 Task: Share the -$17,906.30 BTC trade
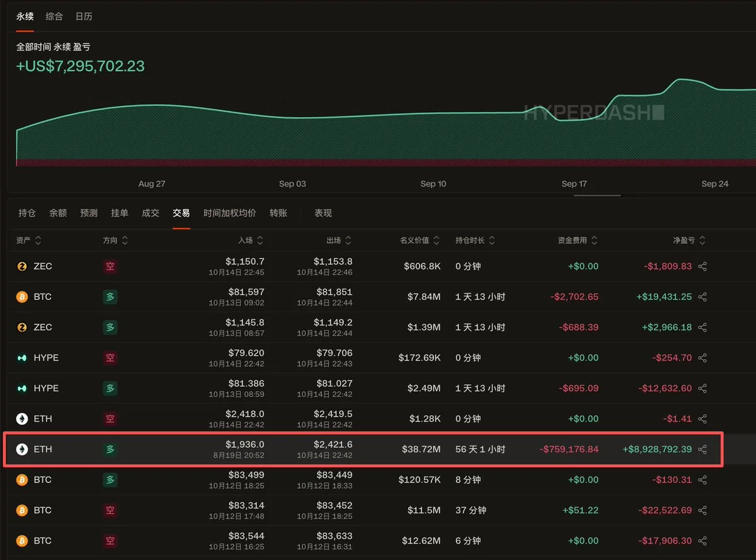click(x=702, y=540)
